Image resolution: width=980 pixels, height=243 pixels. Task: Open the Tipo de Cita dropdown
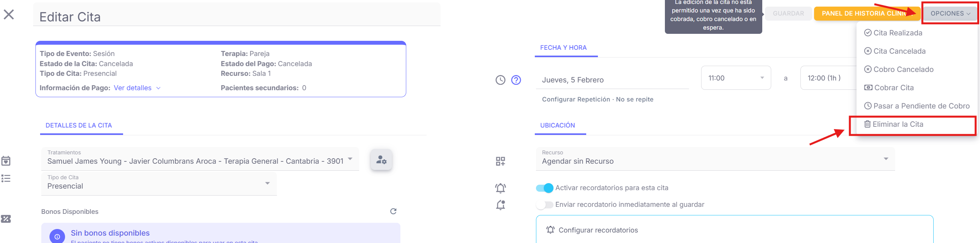pyautogui.click(x=267, y=183)
